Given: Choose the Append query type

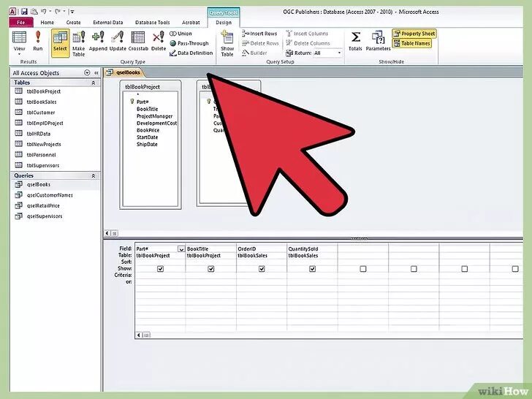Looking at the screenshot, I should (x=98, y=41).
